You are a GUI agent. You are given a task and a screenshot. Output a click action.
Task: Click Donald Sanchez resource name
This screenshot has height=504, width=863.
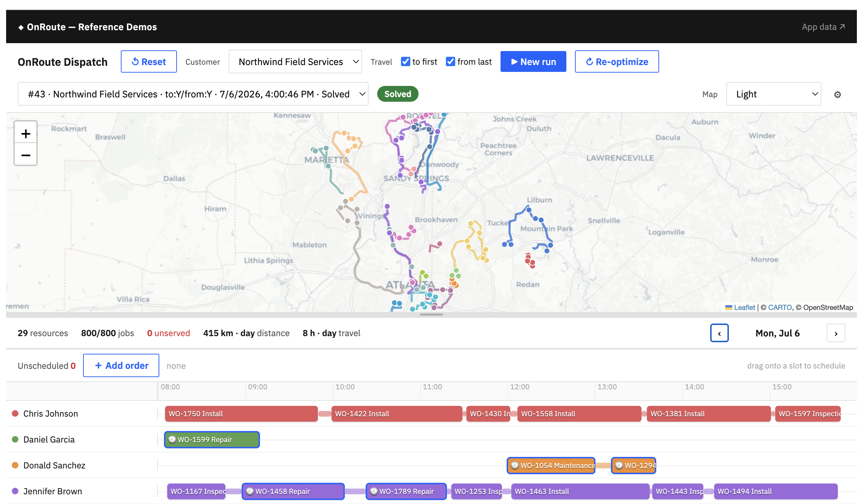click(x=54, y=465)
